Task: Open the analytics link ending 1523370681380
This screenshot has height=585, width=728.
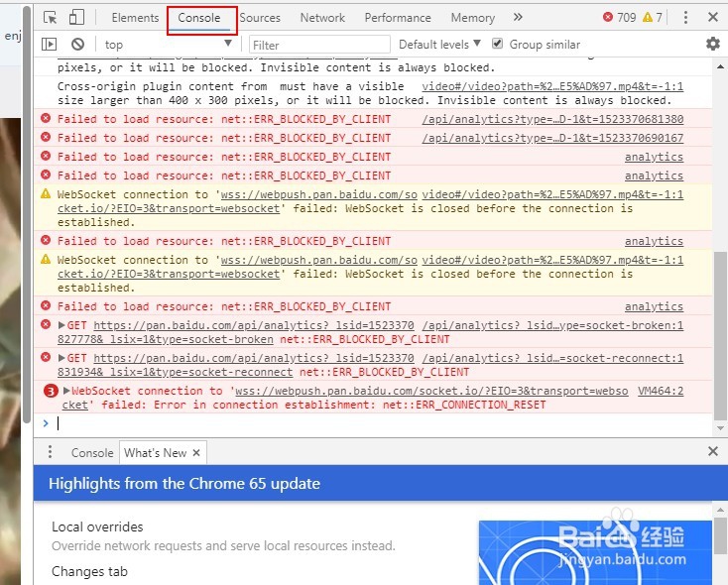Action: click(x=552, y=119)
